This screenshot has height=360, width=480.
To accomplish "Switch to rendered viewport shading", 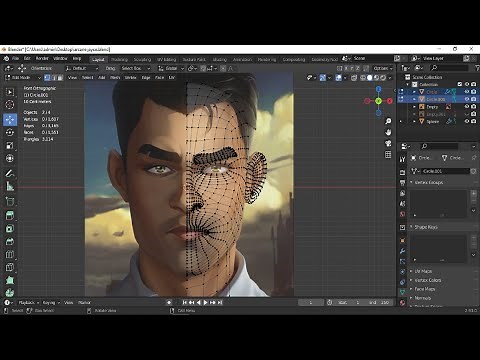I will point(383,78).
